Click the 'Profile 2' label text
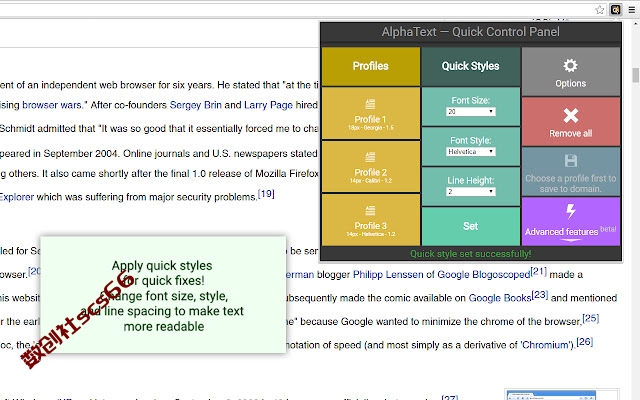 coord(370,172)
